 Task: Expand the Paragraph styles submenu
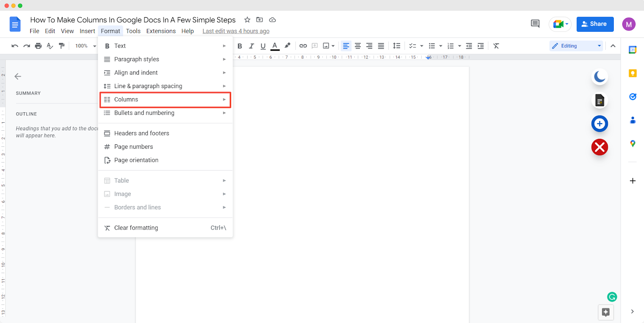pos(165,59)
